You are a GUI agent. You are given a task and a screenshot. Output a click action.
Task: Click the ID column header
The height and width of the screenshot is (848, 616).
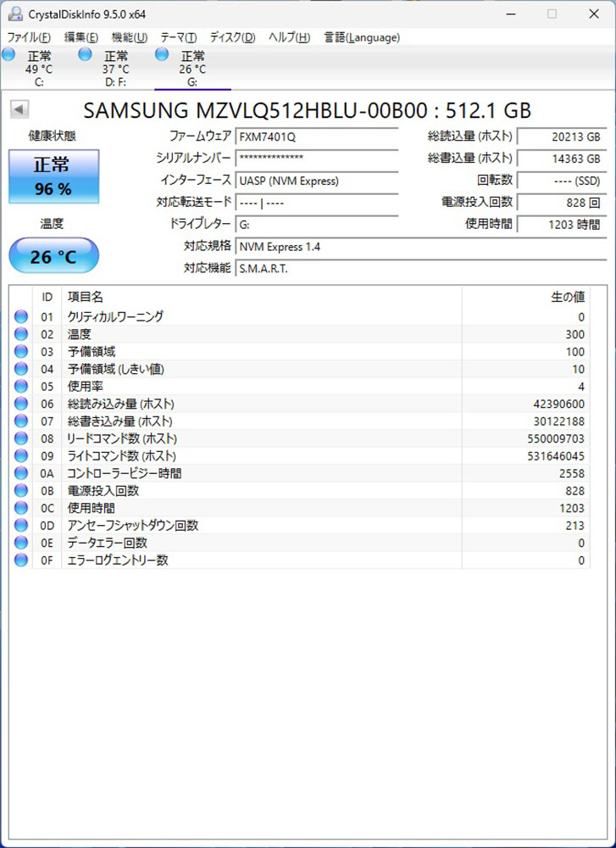pos(47,297)
